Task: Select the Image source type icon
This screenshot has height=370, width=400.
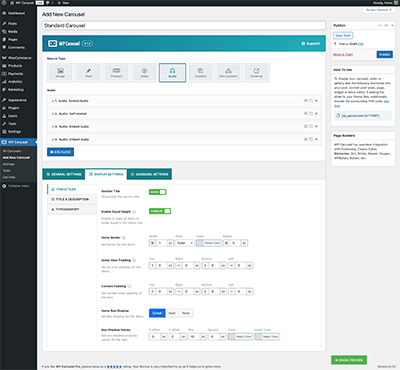Action: tap(60, 73)
